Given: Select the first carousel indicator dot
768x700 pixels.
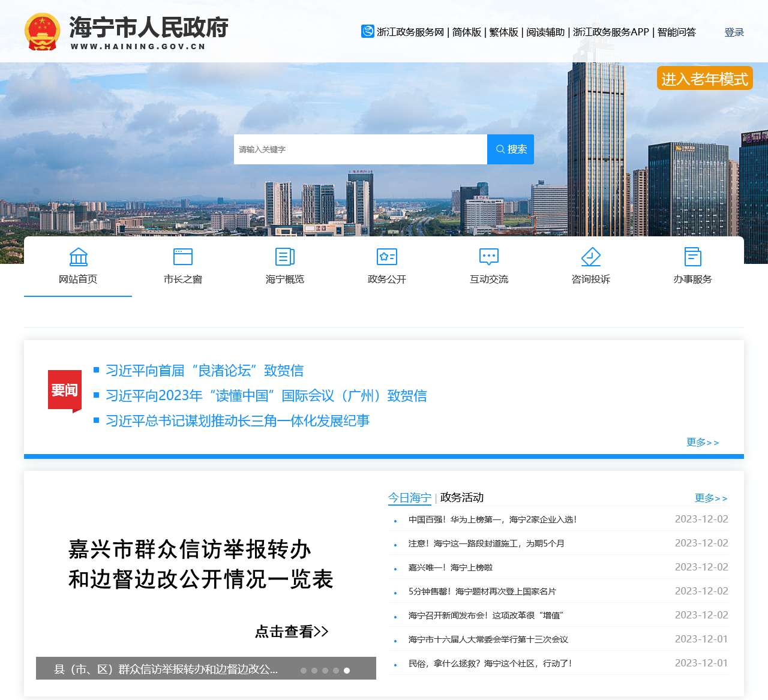Looking at the screenshot, I should pyautogui.click(x=304, y=671).
